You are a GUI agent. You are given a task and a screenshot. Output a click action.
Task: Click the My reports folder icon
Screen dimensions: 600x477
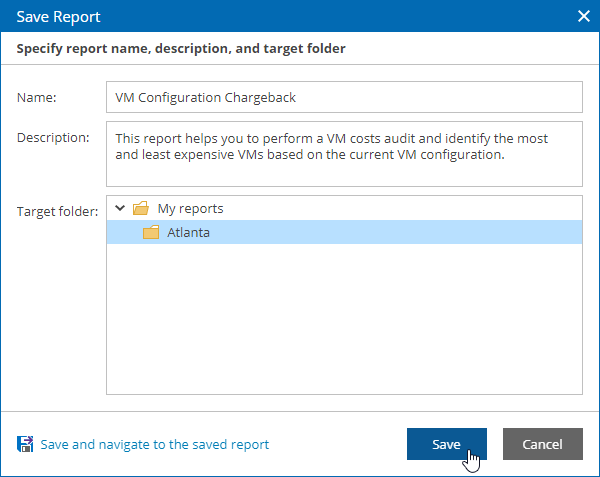click(141, 208)
